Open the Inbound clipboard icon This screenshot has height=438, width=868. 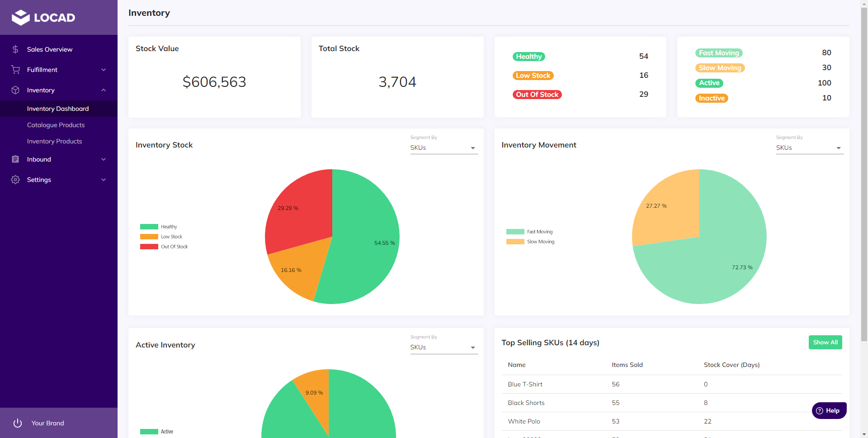(15, 159)
